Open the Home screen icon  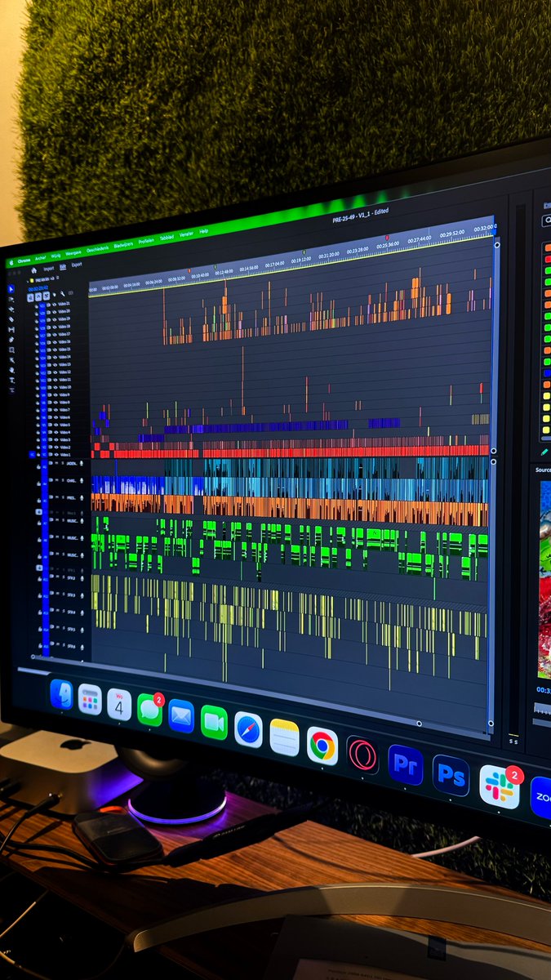click(33, 270)
